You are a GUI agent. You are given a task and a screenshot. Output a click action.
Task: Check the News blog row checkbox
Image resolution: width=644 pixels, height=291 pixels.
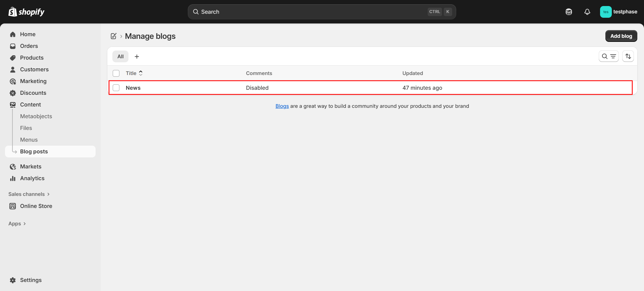point(116,88)
